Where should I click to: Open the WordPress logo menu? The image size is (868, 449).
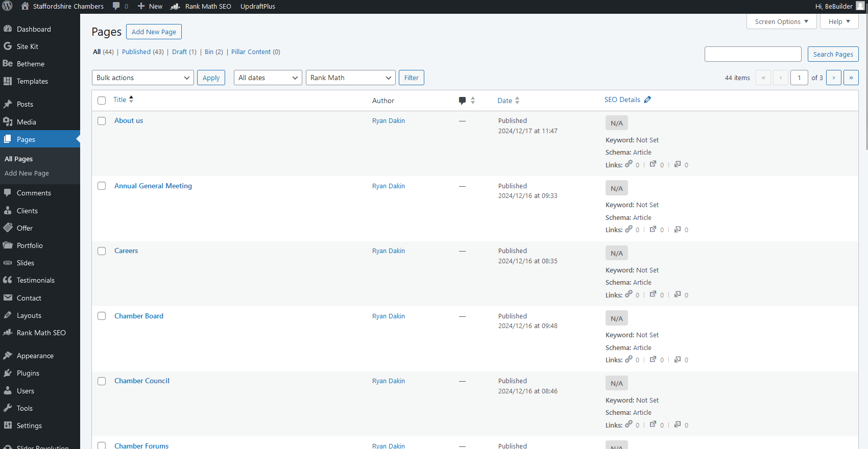click(x=7, y=6)
